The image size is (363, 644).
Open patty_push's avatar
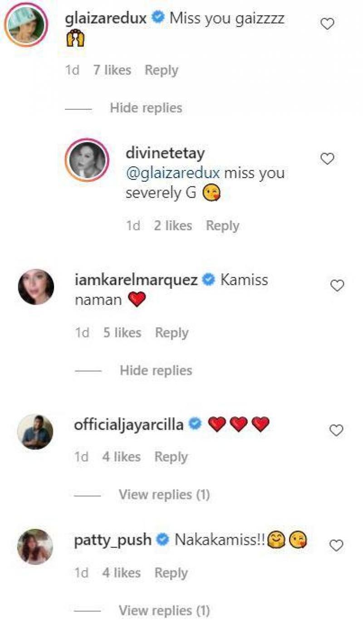coord(35,547)
